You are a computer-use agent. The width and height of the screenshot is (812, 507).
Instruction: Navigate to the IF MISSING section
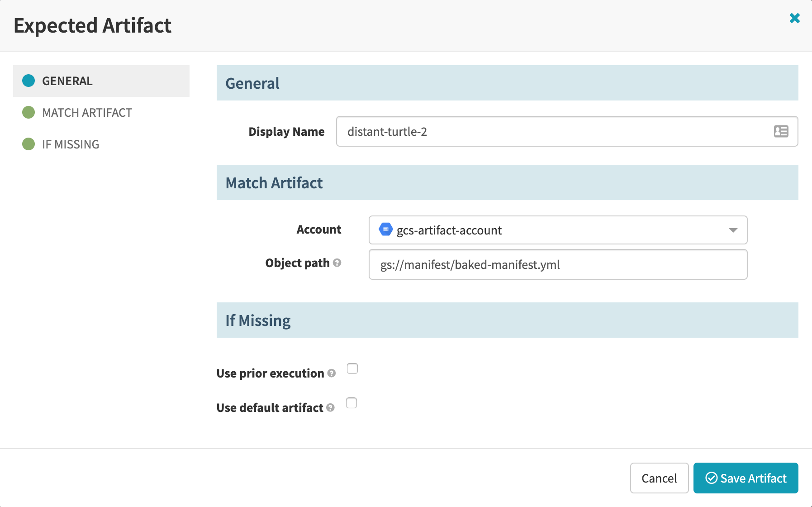point(71,144)
